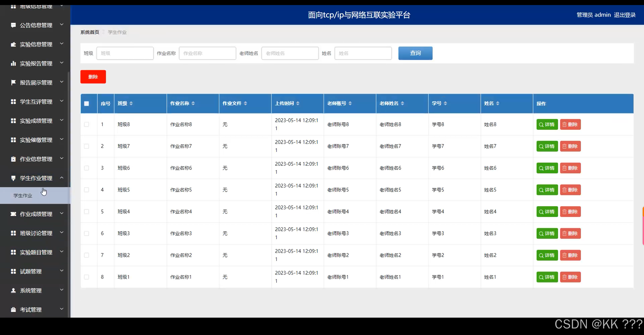Check the checkbox for row 班级8
This screenshot has width=644, height=335.
(87, 124)
